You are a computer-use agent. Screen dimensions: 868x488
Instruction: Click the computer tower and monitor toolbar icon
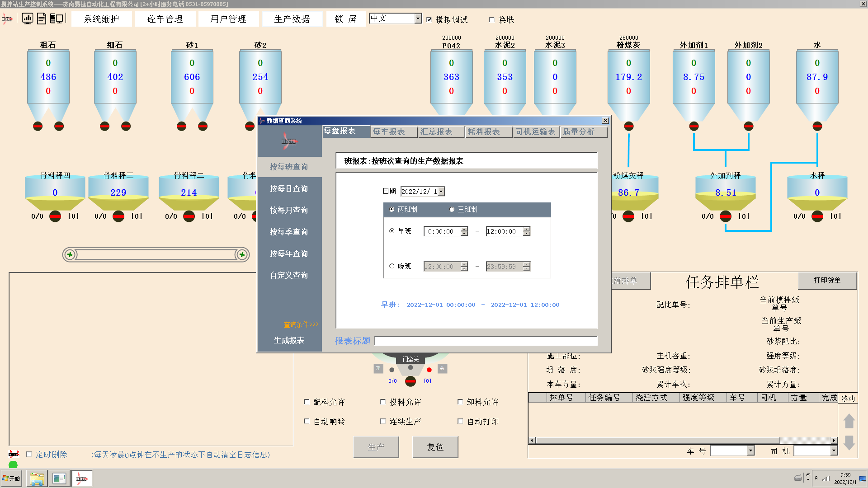coord(57,19)
